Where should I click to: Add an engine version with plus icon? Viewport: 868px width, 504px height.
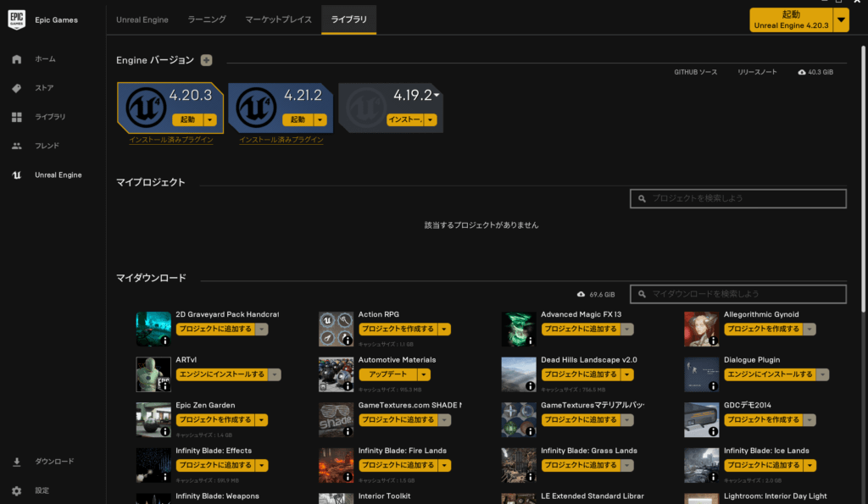point(207,60)
